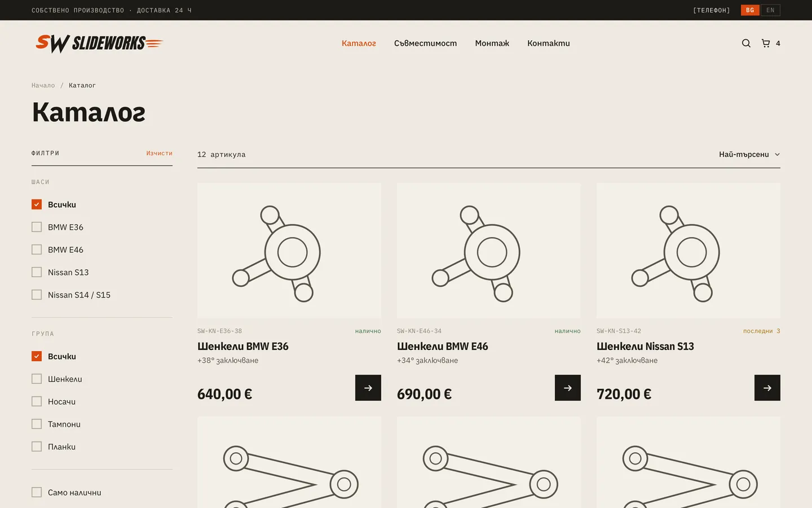Open the BMW E36 knuckle product image
This screenshot has width=812, height=508.
point(289,251)
